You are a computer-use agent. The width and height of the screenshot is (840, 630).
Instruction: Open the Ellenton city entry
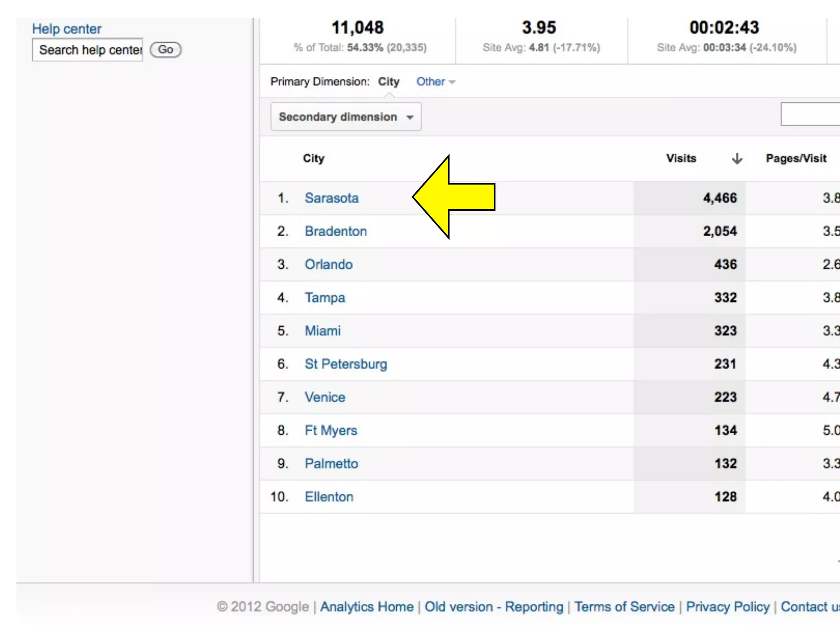(329, 497)
